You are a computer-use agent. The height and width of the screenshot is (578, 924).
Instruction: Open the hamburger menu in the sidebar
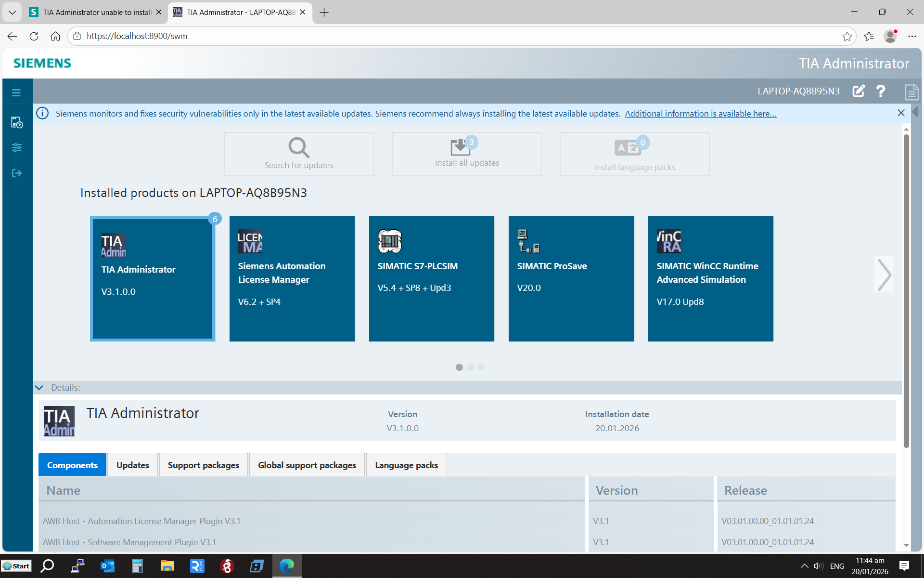[x=16, y=92]
